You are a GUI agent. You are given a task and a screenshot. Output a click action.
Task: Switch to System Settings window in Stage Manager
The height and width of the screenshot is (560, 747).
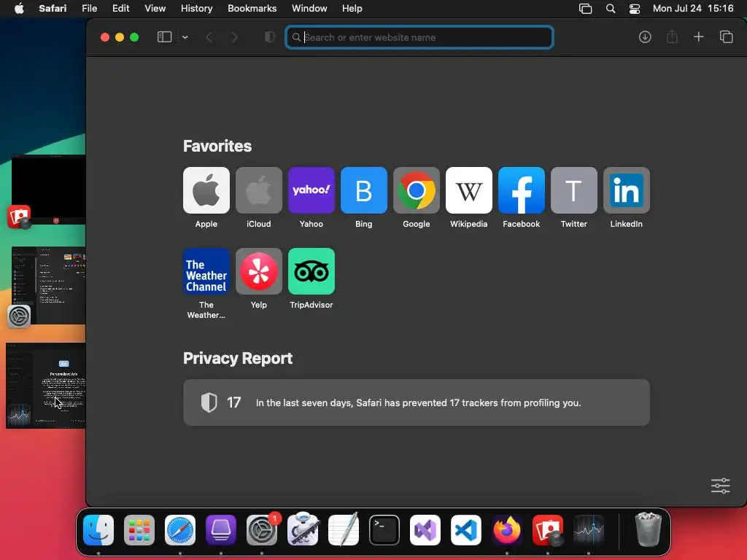pyautogui.click(x=48, y=285)
